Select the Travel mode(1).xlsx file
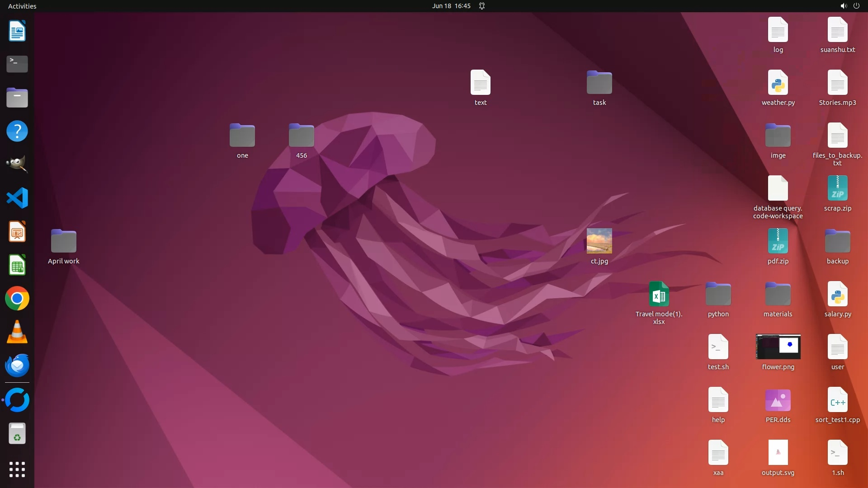This screenshot has height=488, width=868. 659,294
